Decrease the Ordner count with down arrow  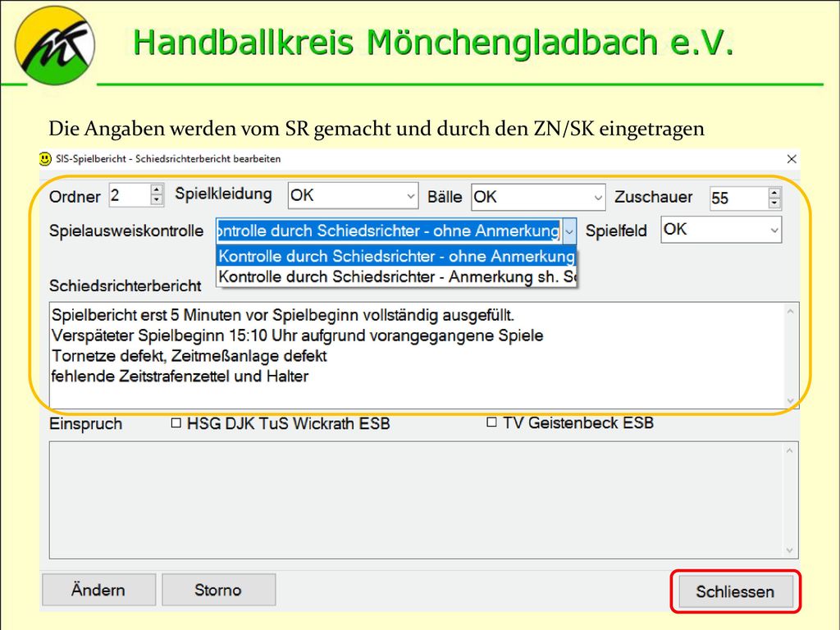pyautogui.click(x=157, y=200)
